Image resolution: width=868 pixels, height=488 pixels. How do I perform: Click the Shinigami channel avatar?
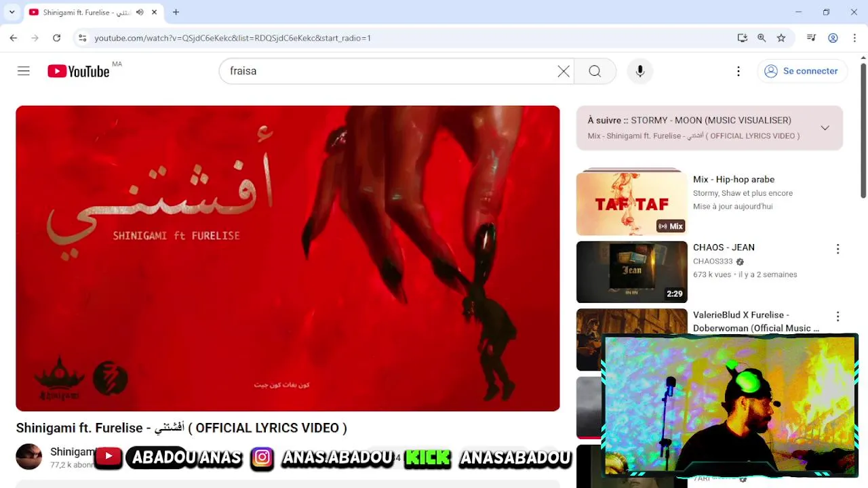(x=29, y=456)
